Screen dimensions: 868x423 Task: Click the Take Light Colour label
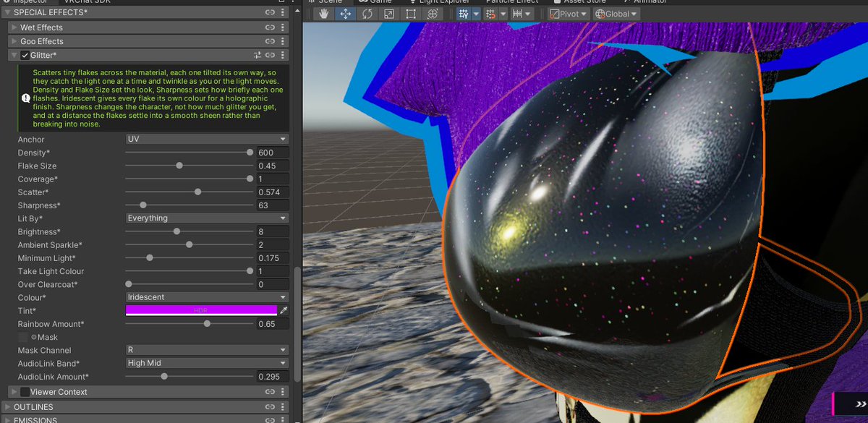51,271
